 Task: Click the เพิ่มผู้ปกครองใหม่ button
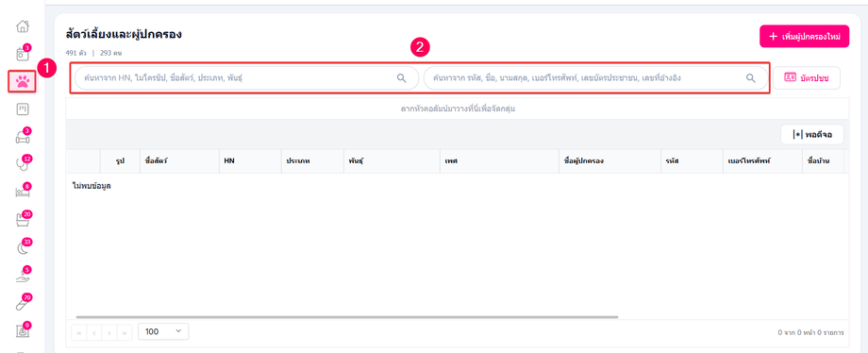[x=805, y=37]
